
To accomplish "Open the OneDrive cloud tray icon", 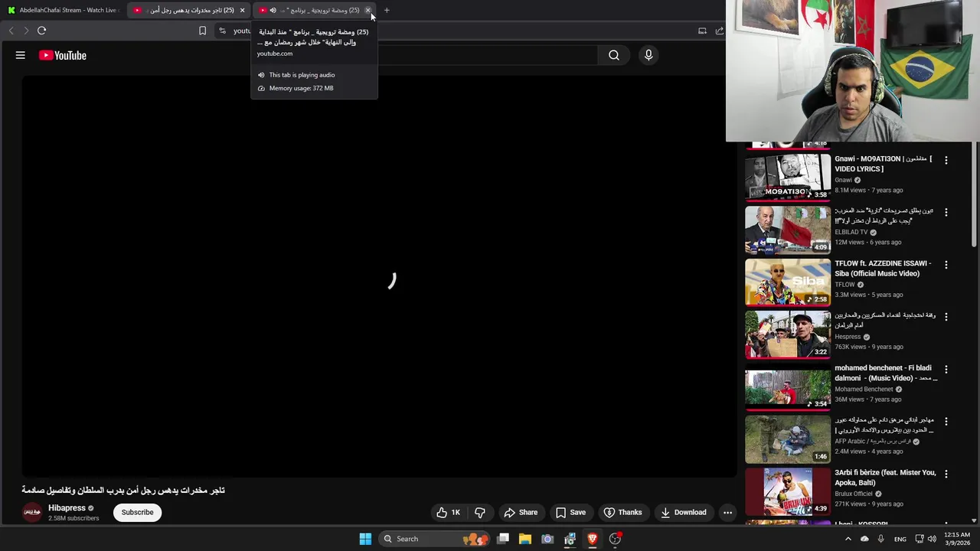I will coord(865,539).
